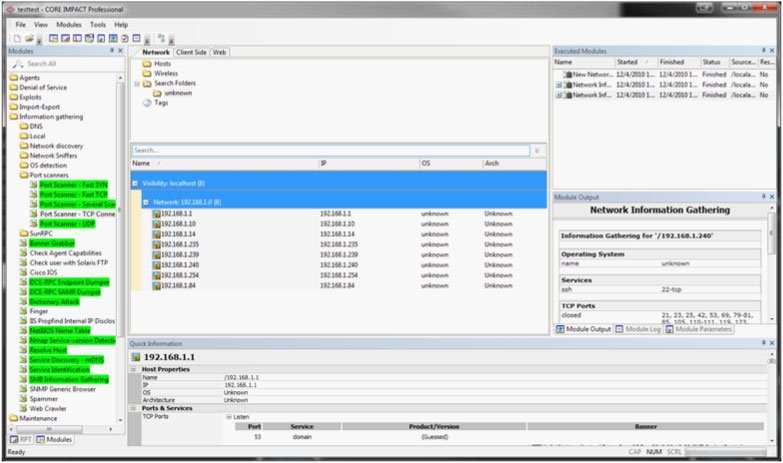Screen dimensions: 783x463
Task: Click the clear button beside host Search box
Action: 537,150
